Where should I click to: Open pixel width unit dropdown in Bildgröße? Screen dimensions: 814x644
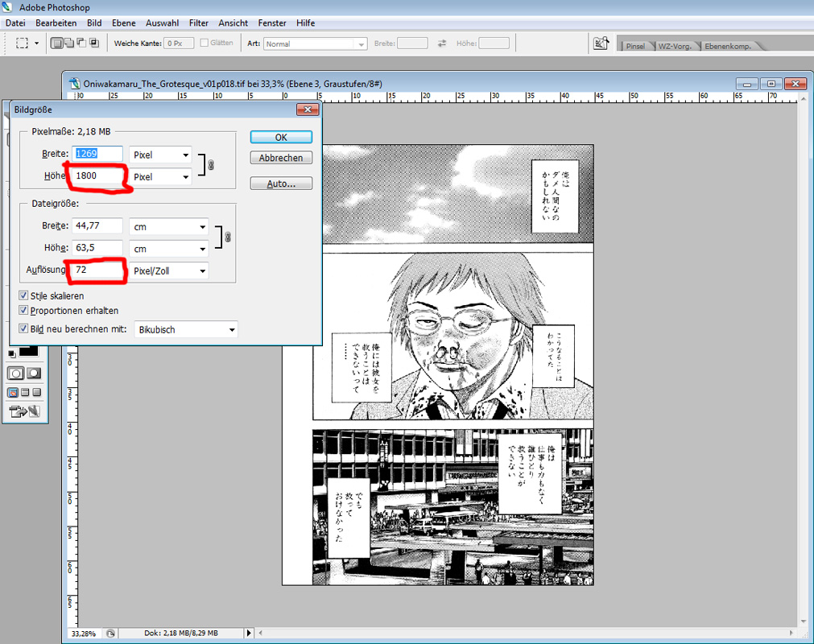tap(160, 155)
